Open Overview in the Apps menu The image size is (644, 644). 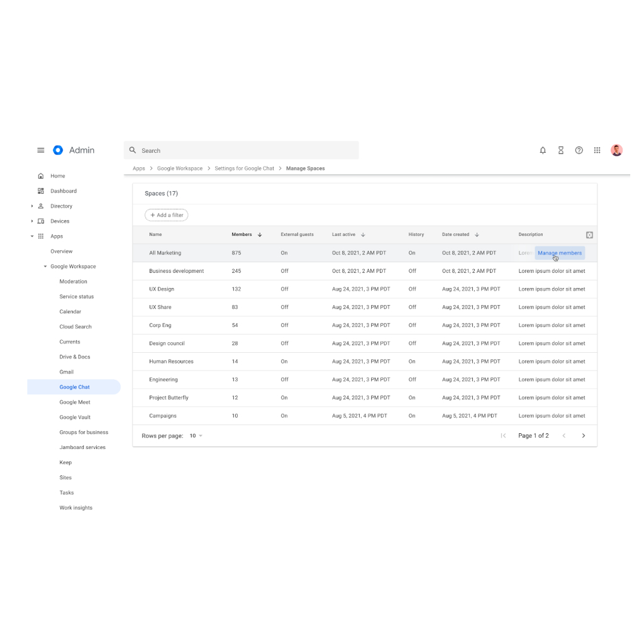62,252
